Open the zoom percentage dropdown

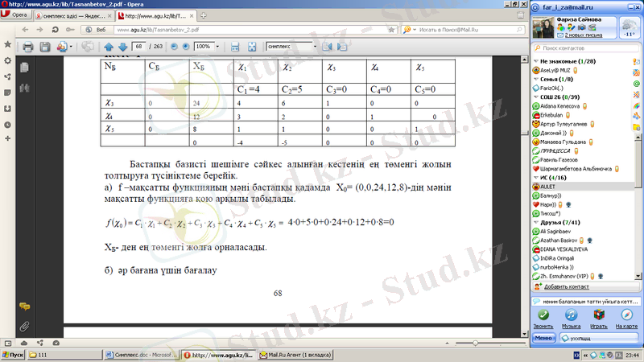coord(217,46)
